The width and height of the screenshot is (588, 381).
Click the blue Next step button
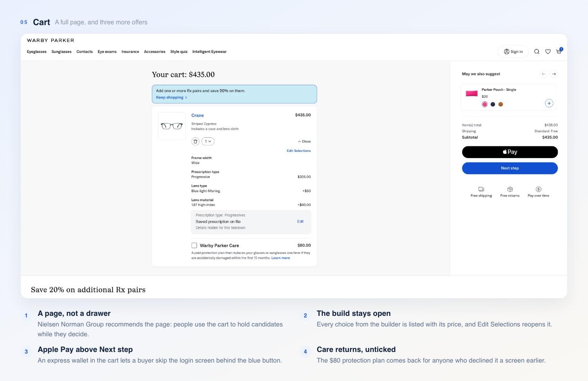pyautogui.click(x=510, y=168)
